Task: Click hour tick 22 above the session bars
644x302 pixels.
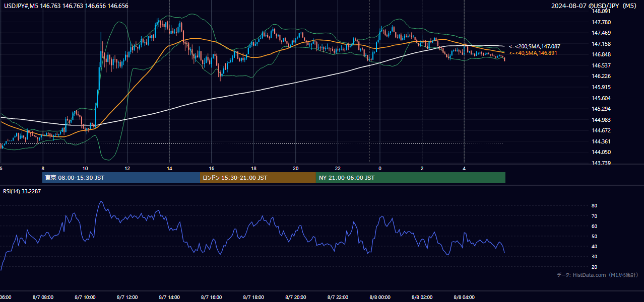Action: [x=338, y=168]
